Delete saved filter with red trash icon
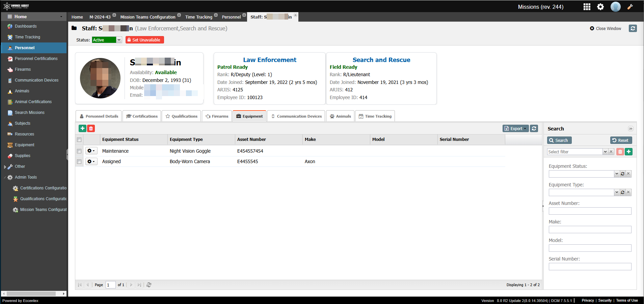This screenshot has height=304, width=644. [x=620, y=152]
